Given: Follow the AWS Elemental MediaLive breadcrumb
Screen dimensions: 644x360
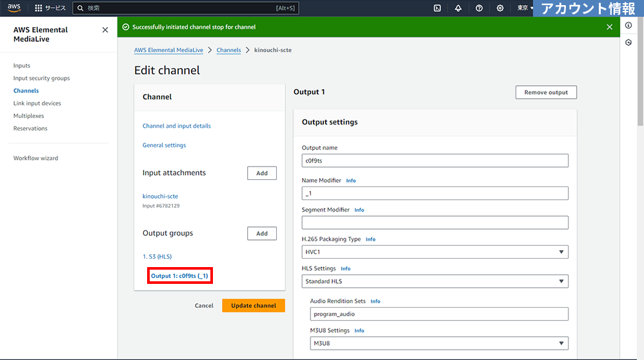Looking at the screenshot, I should [x=168, y=50].
